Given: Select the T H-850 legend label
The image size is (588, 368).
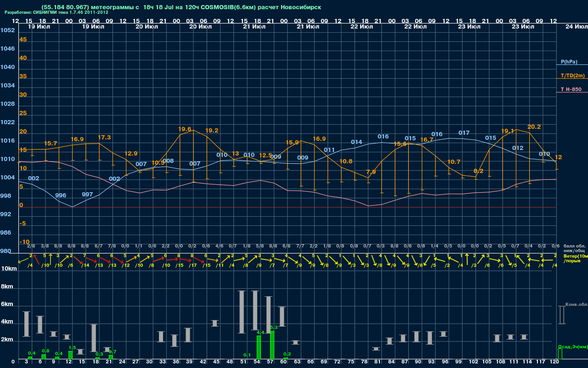Looking at the screenshot, I should click(x=570, y=89).
